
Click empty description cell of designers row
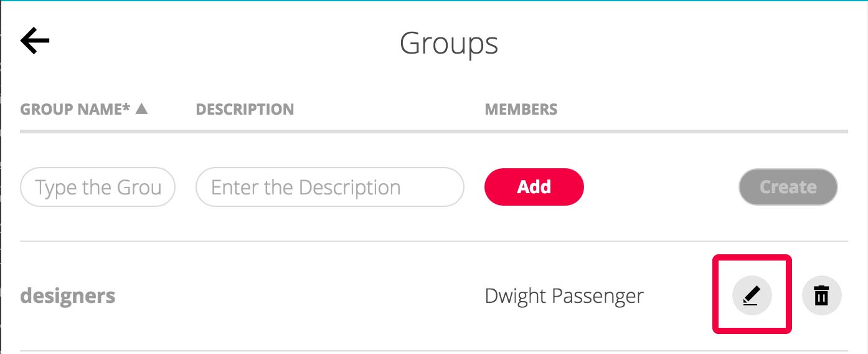click(330, 295)
